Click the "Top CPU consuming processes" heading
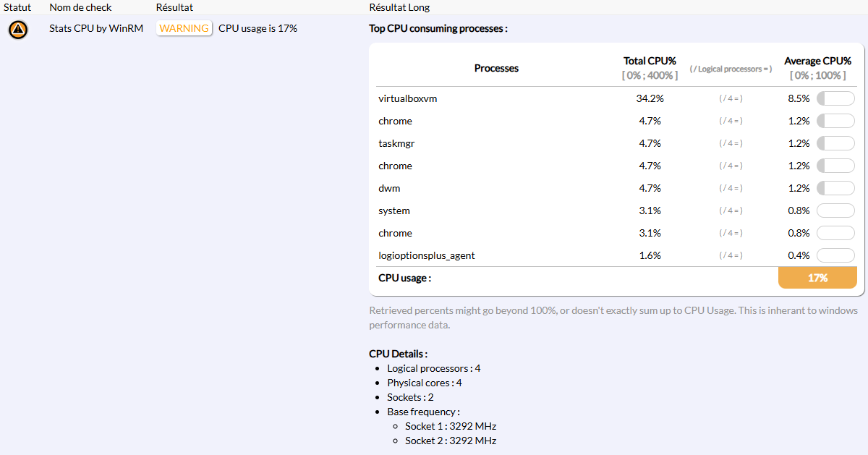Viewport: 868px width, 455px height. pyautogui.click(x=438, y=28)
